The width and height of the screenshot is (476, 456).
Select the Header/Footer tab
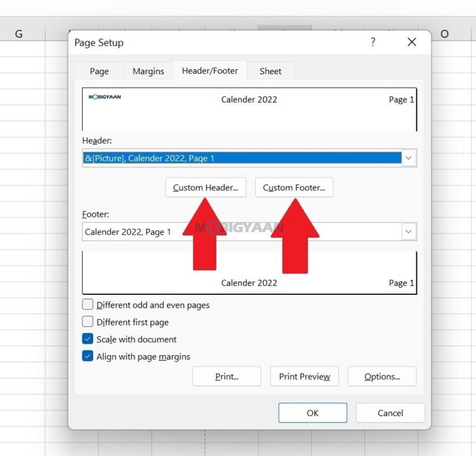click(x=210, y=70)
